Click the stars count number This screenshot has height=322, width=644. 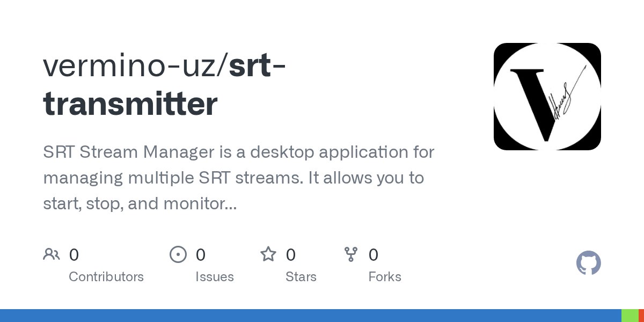290,254
